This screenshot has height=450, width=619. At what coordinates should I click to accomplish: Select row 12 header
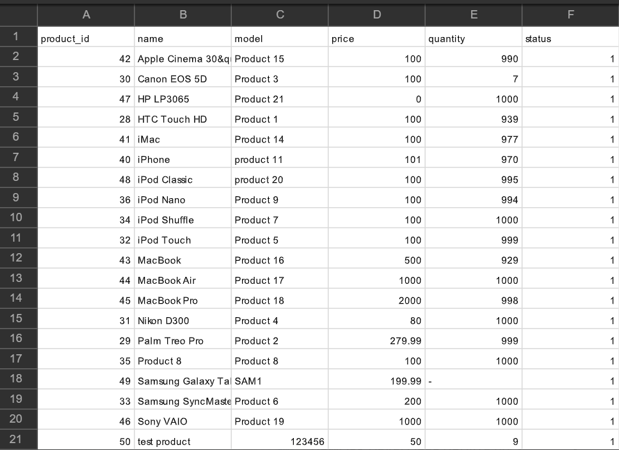(x=19, y=258)
